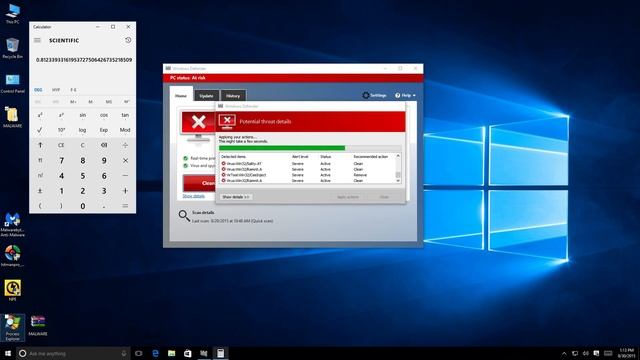Switch to the History tab in Windows Defender
The width and height of the screenshot is (640, 360).
point(233,96)
